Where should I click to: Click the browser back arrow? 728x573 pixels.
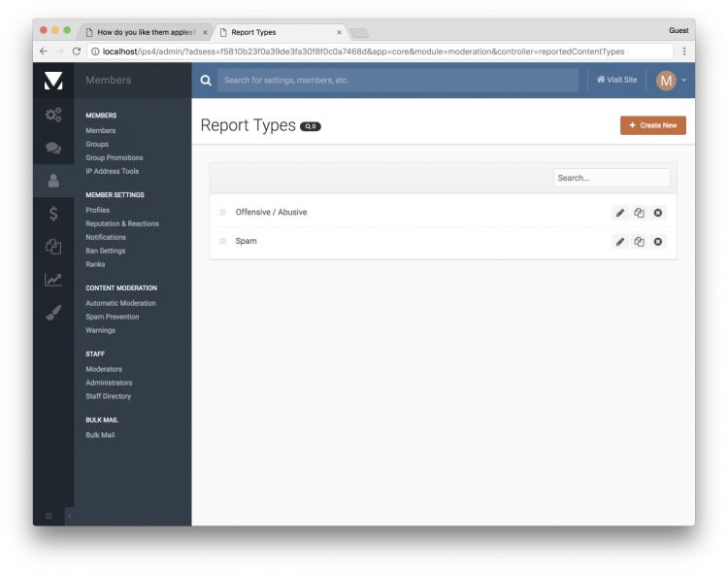pos(44,51)
